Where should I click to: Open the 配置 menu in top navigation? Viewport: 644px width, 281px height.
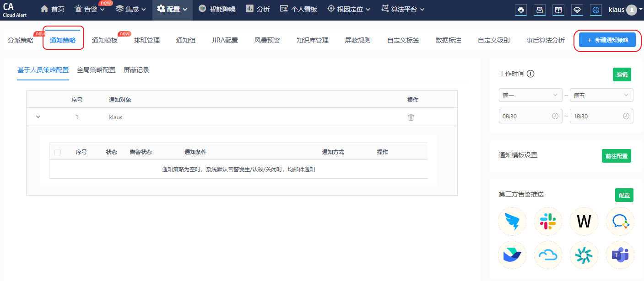point(172,10)
